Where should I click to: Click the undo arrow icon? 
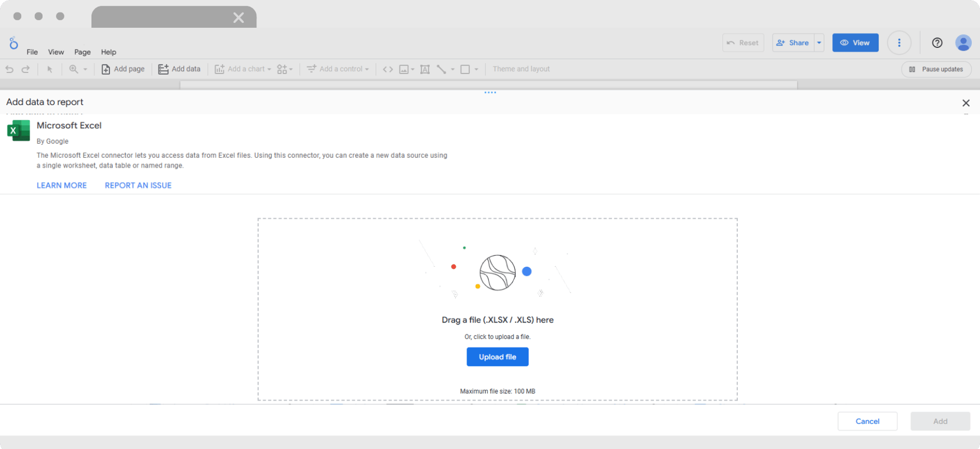point(10,69)
